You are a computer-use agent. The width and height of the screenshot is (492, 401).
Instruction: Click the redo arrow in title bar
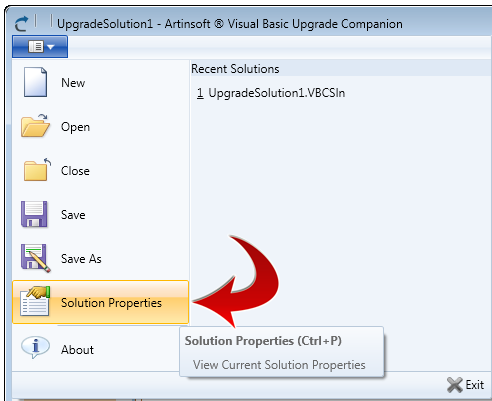pyautogui.click(x=22, y=24)
